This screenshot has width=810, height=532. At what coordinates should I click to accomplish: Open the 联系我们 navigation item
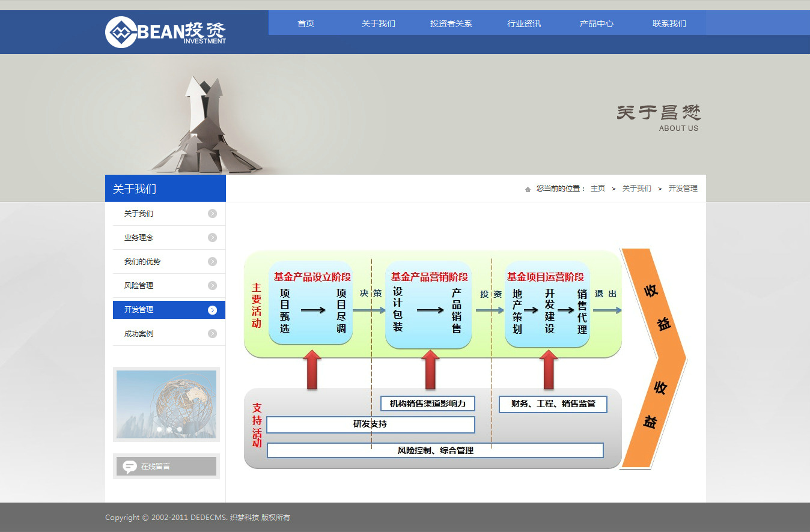point(669,23)
